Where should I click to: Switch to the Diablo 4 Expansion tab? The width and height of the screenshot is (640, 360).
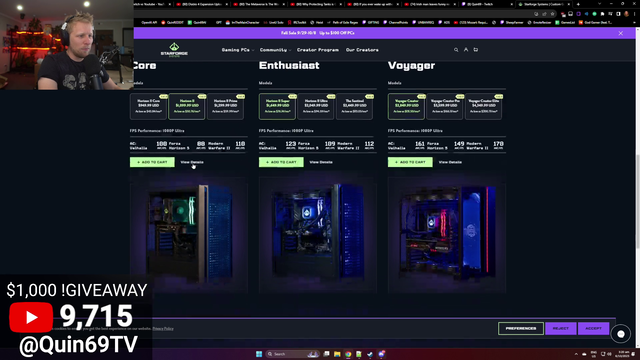coord(201,4)
